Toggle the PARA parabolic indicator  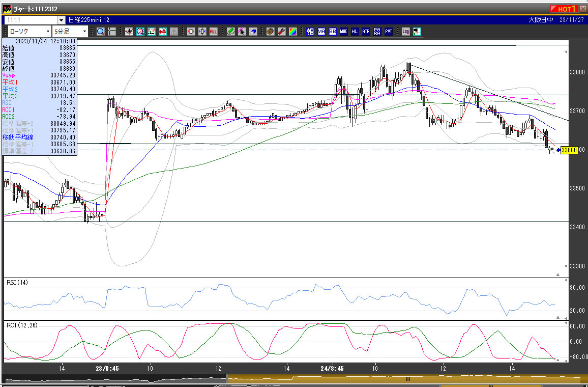[x=377, y=32]
